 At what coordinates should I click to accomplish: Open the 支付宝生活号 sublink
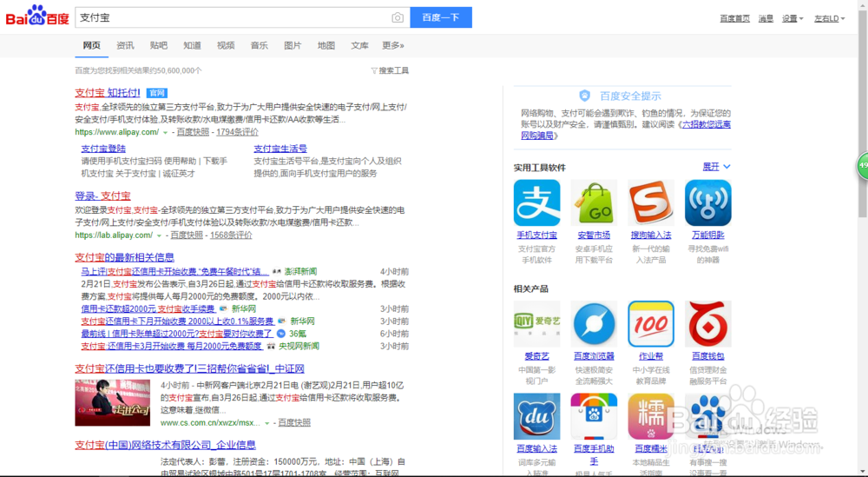tap(280, 149)
